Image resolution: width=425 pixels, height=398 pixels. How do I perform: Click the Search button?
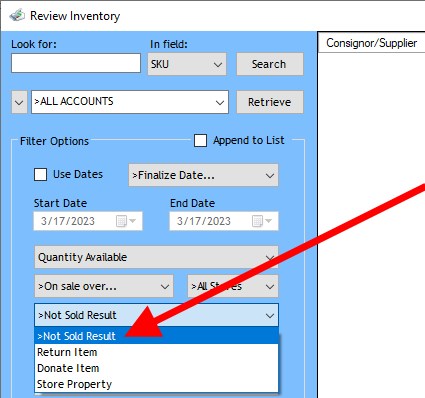tap(270, 64)
